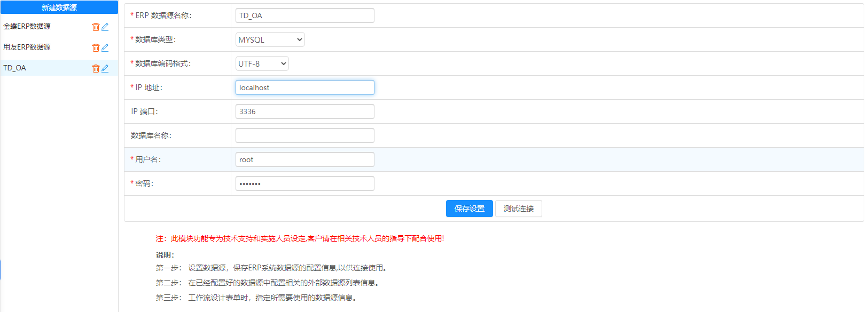The height and width of the screenshot is (312, 868).
Task: Select 金蝶ERP数据源 in the list
Action: 27,26
